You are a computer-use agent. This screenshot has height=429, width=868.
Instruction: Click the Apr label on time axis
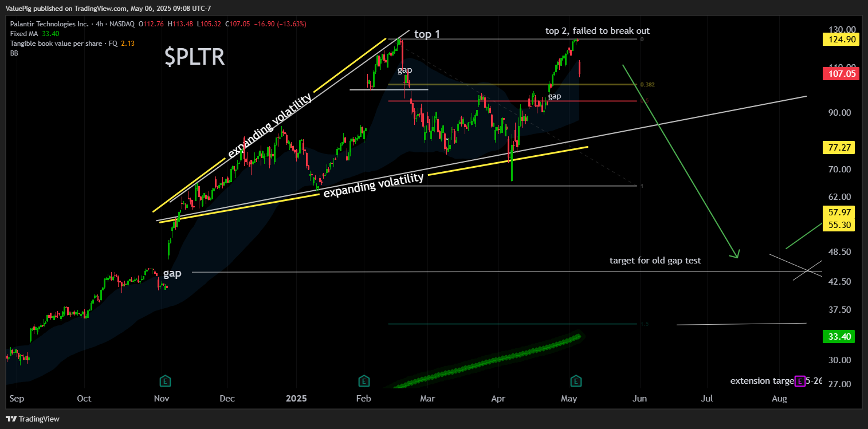pos(498,398)
